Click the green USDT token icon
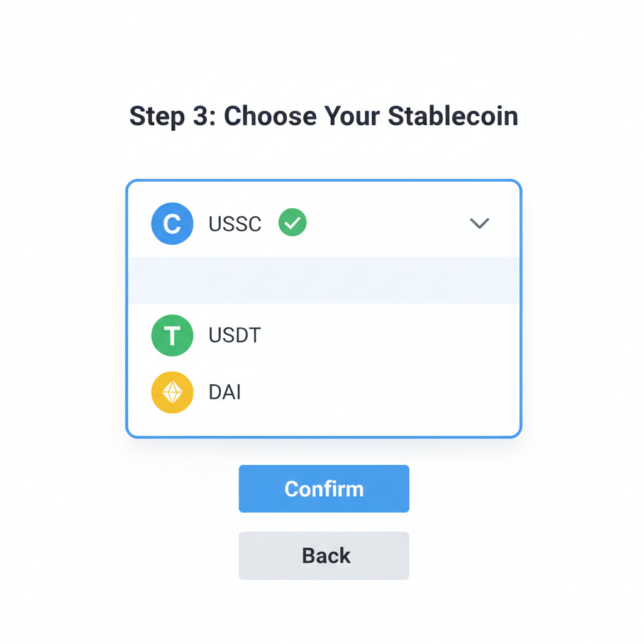Viewport: 644px width, 644px height. 172,335
